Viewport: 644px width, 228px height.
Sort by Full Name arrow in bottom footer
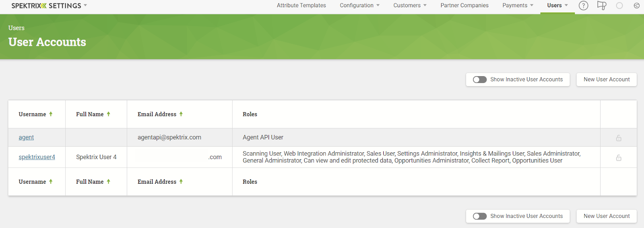click(x=108, y=182)
